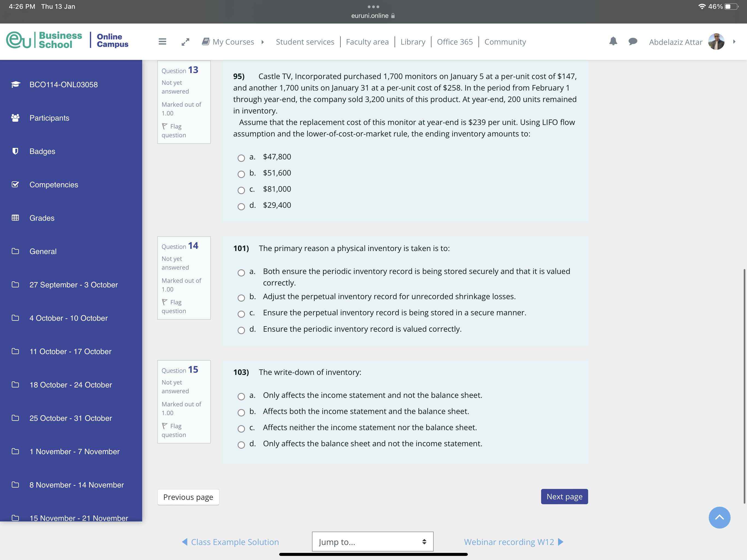Select answer b. $51,600 for question 13
Viewport: 747px width, 560px height.
pyautogui.click(x=241, y=174)
